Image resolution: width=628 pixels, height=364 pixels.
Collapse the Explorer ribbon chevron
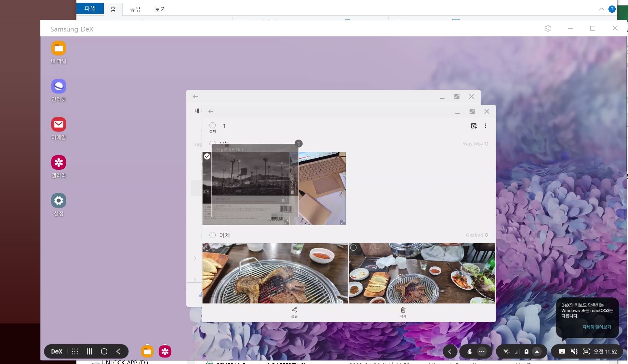click(602, 9)
